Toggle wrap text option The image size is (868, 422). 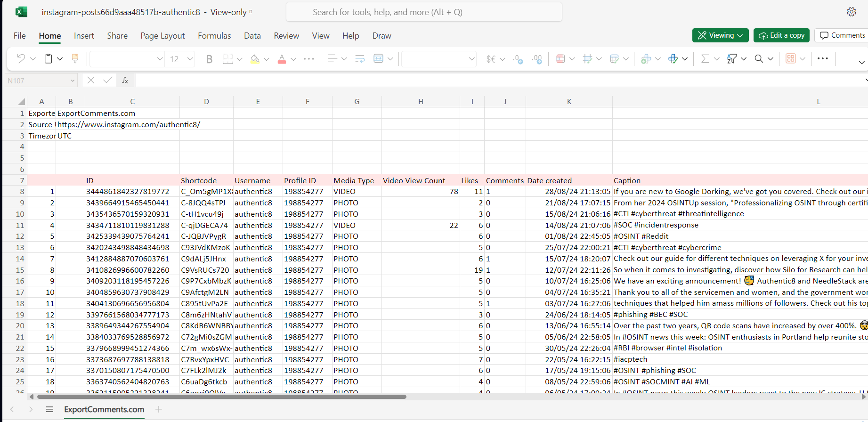pos(360,58)
